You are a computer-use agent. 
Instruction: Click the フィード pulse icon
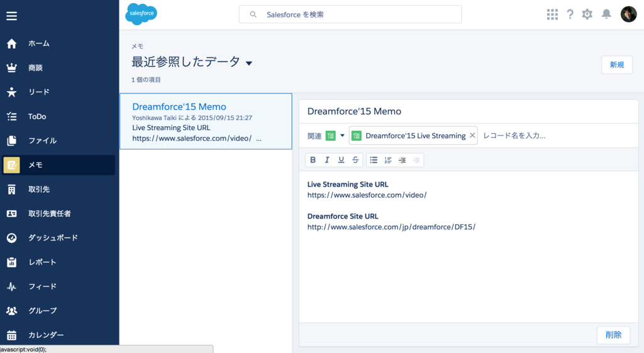point(11,286)
